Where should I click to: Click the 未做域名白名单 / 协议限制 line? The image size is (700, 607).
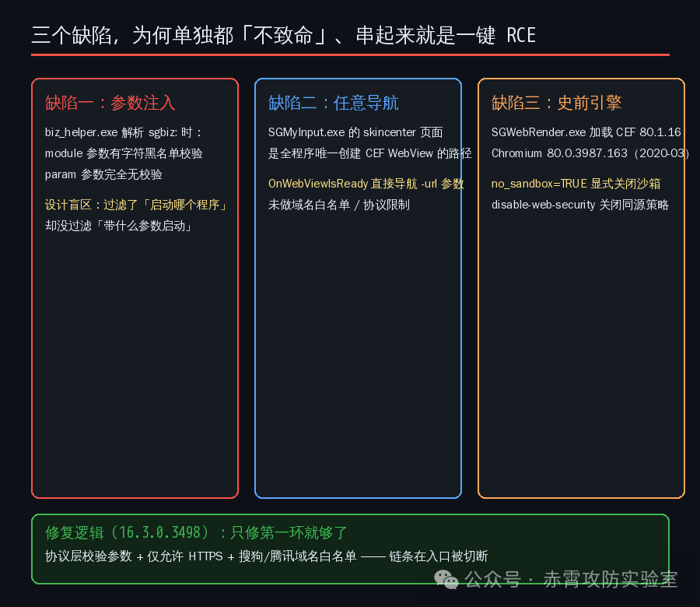tap(339, 205)
